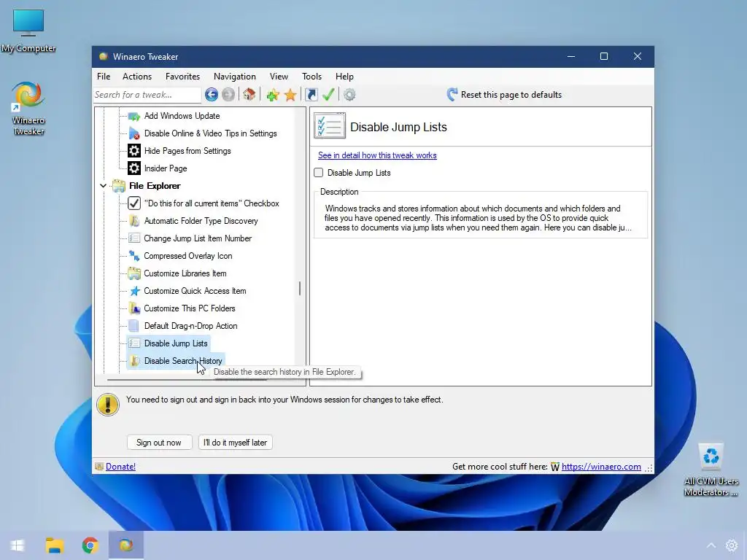Image resolution: width=747 pixels, height=560 pixels.
Task: Click the Default Drag-n-Drop Action icon
Action: point(134,326)
